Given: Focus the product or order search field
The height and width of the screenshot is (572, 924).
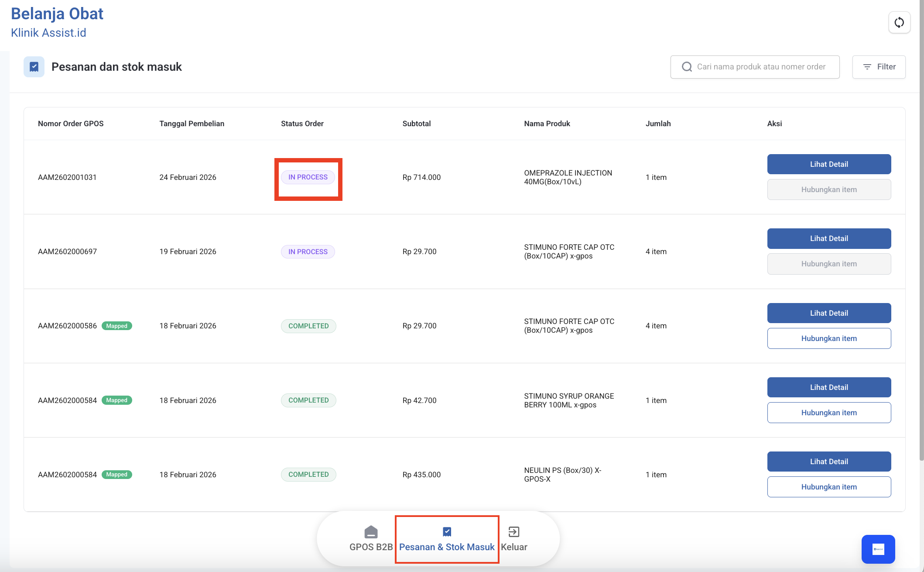Looking at the screenshot, I should click(x=761, y=67).
